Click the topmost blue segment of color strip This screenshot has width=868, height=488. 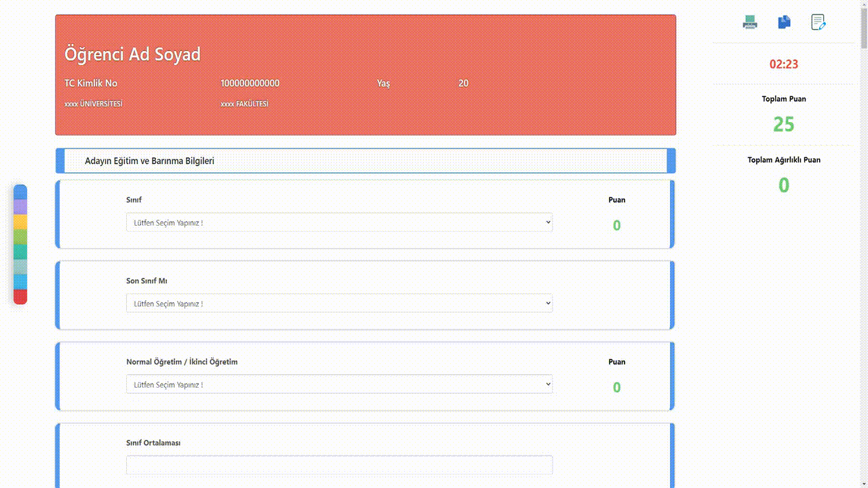click(x=20, y=192)
